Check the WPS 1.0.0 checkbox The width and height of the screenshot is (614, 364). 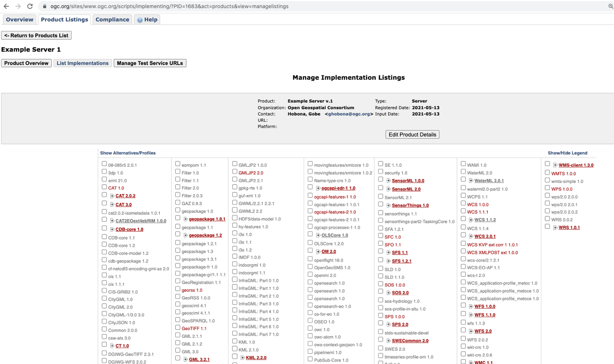[547, 188]
